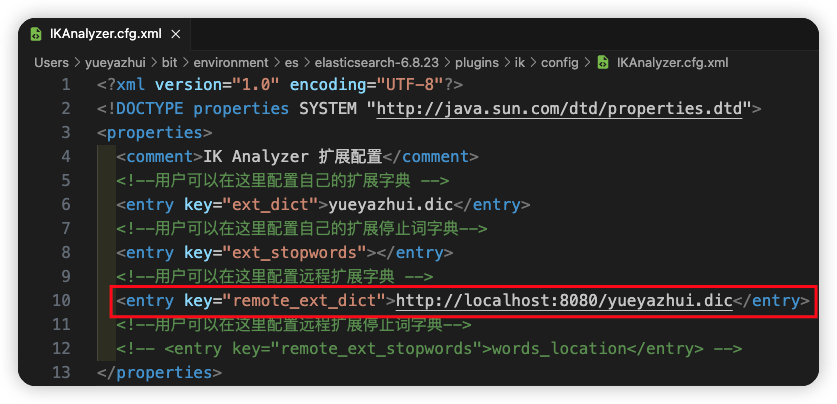Open the Users breadcrumb segment
This screenshot has height=404, width=837.
point(52,62)
